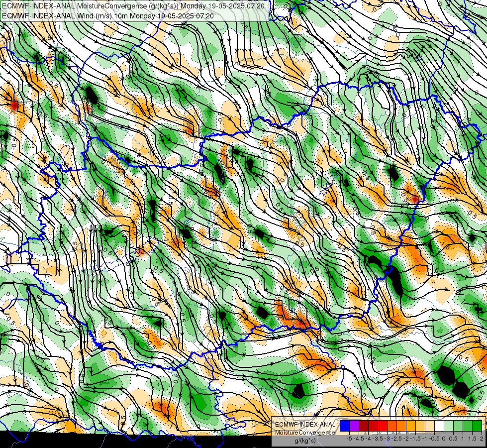This screenshot has height=448, width=487.
Task: Click the -2.5 tick label on the legend
Action: 397,439
